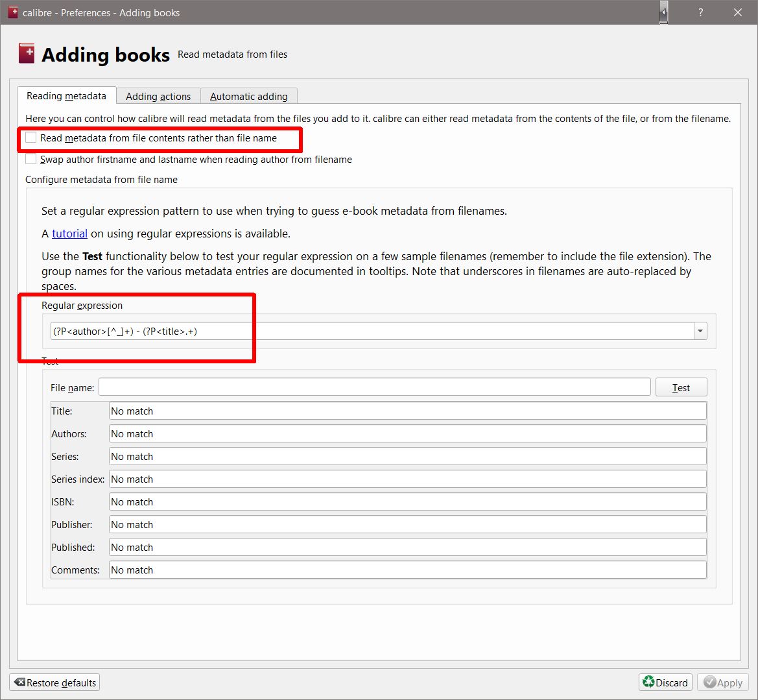The height and width of the screenshot is (700, 758).
Task: Click the Authors result field
Action: coord(407,434)
